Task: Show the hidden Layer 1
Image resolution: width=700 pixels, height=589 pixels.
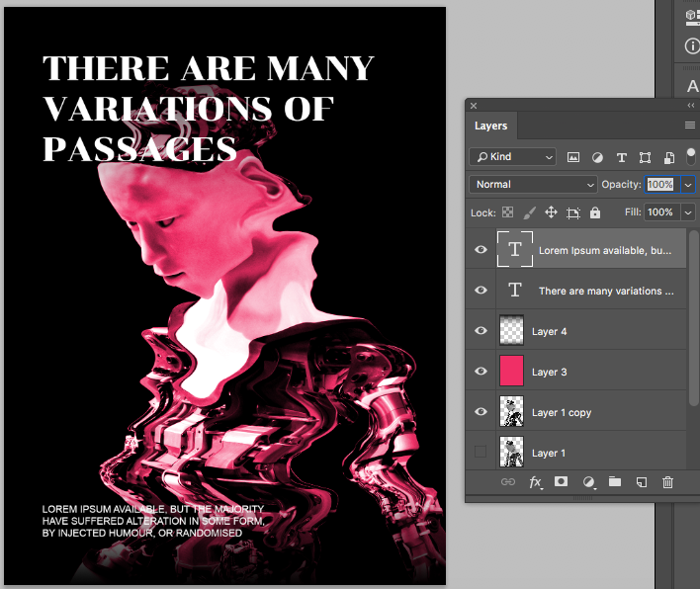Action: (481, 453)
